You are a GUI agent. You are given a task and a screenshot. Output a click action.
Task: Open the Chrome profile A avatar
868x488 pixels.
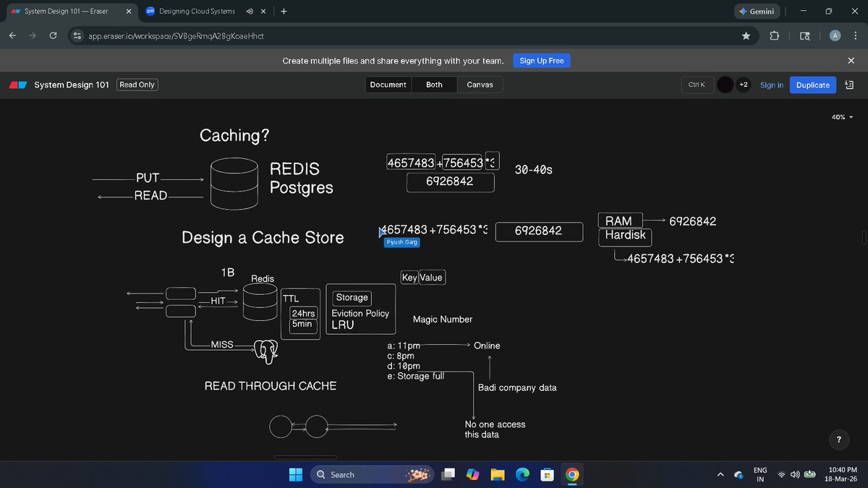pyautogui.click(x=835, y=35)
